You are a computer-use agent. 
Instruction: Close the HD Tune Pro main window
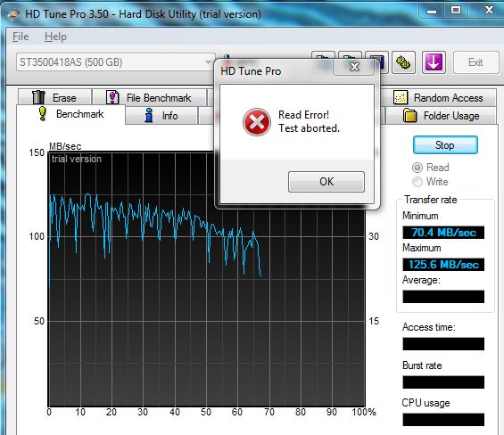coord(489,11)
